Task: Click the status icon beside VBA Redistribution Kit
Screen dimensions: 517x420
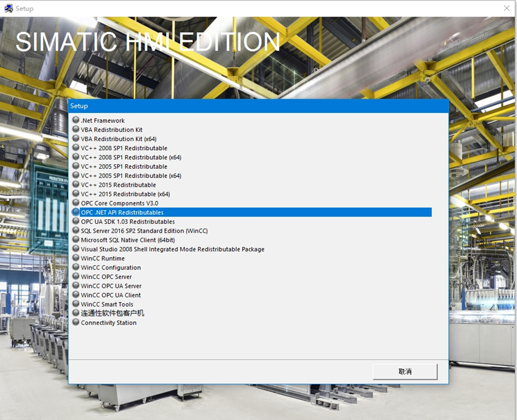Action: point(76,129)
